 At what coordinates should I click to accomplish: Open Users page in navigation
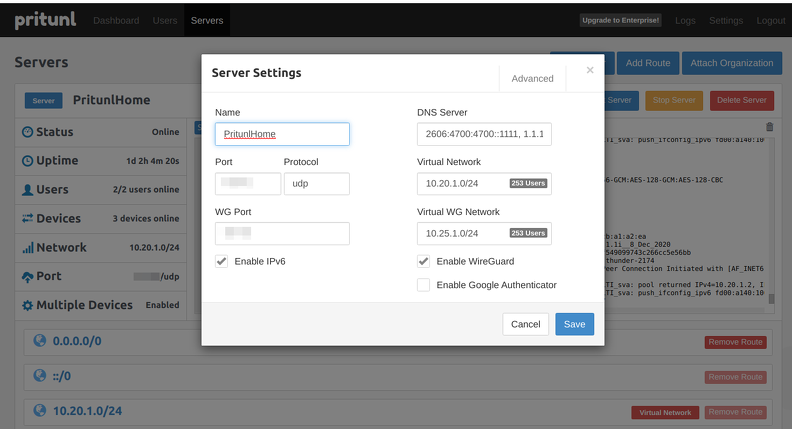(x=165, y=21)
